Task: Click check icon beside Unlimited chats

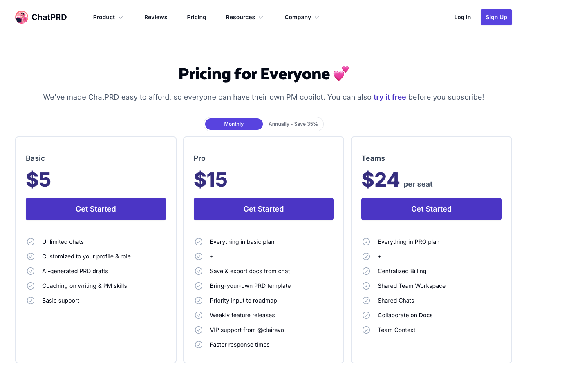Action: (31, 242)
